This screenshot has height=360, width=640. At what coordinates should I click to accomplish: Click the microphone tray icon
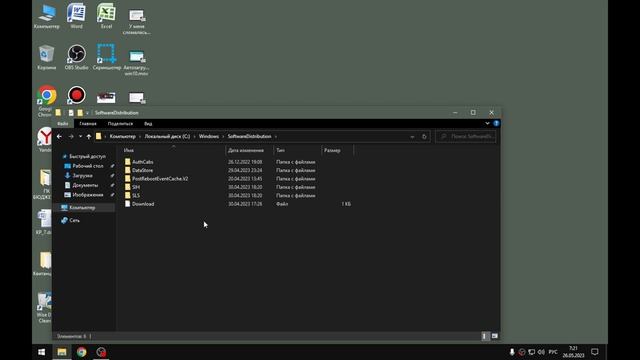pos(512,352)
